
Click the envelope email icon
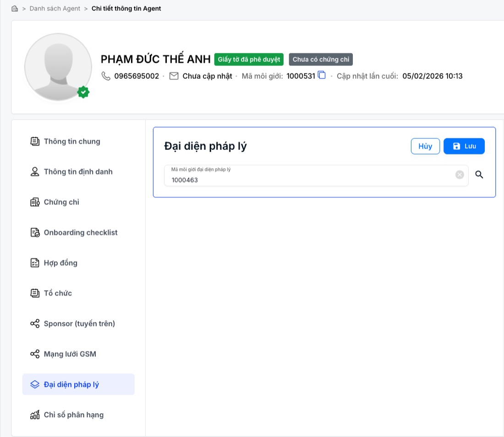[174, 76]
